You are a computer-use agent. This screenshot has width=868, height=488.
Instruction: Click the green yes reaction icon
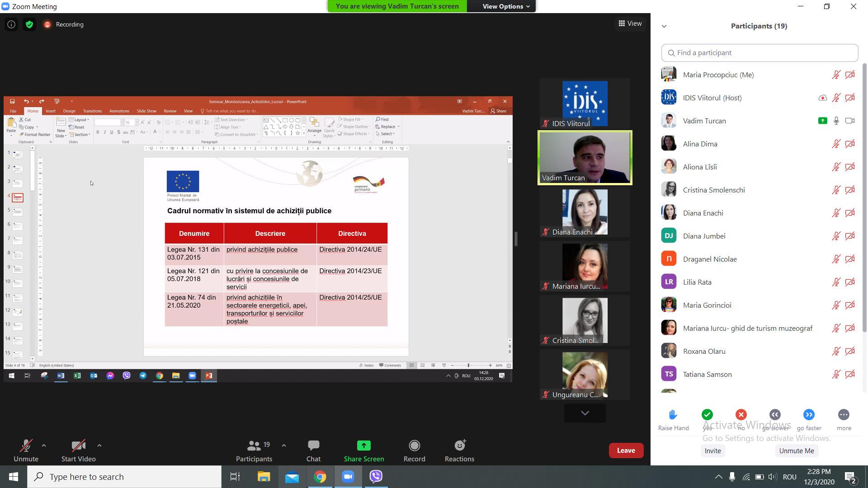(x=707, y=414)
